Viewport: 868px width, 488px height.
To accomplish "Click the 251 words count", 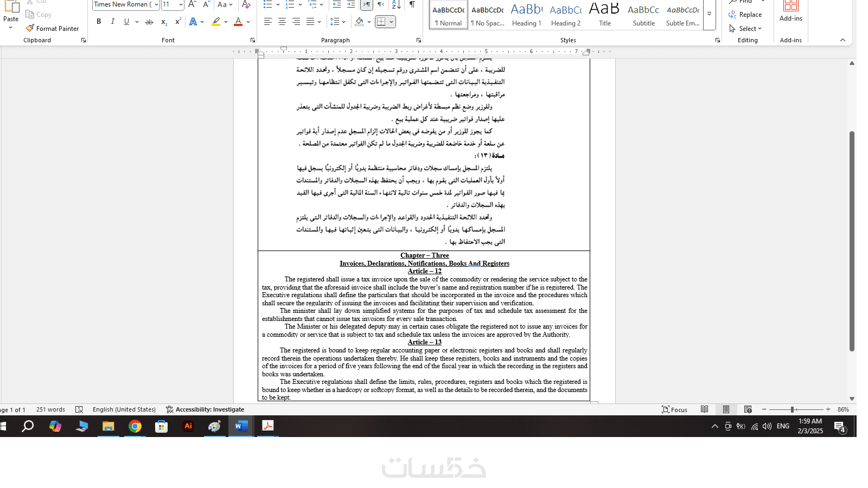I will 50,410.
